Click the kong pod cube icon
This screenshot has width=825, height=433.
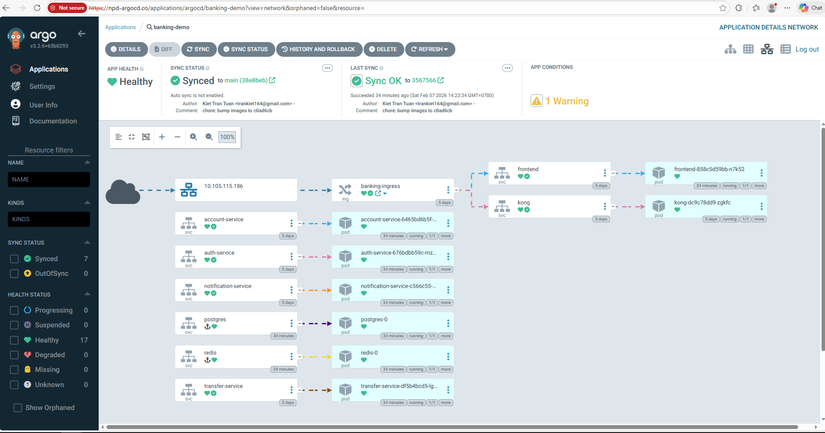pyautogui.click(x=659, y=206)
